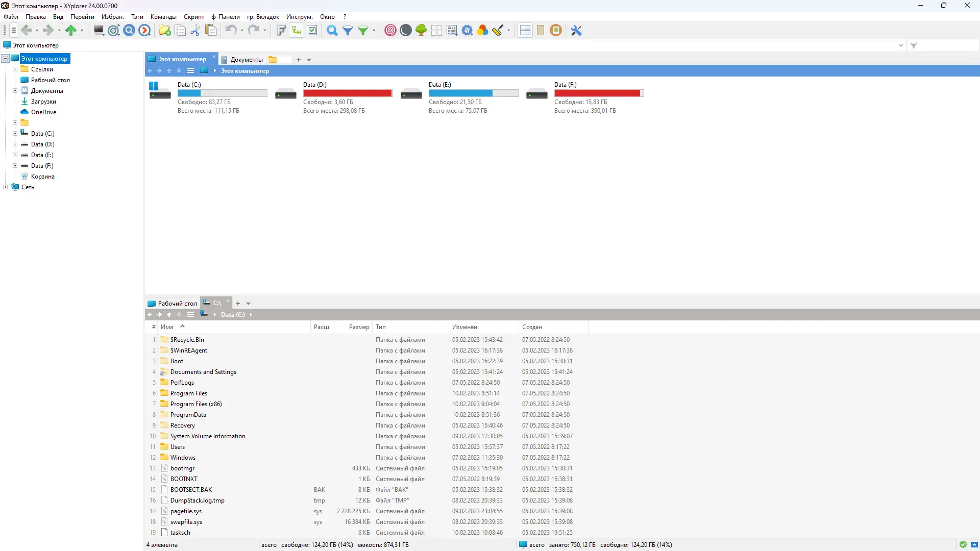Toggle the Show Tree toolbar button
980x551 pixels.
pos(297,31)
